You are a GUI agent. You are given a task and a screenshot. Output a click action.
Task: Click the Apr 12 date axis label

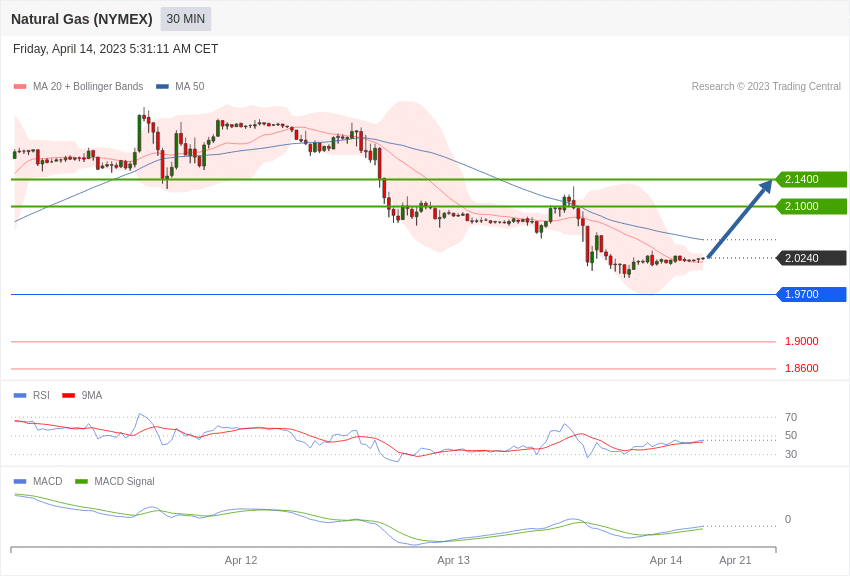pos(241,560)
